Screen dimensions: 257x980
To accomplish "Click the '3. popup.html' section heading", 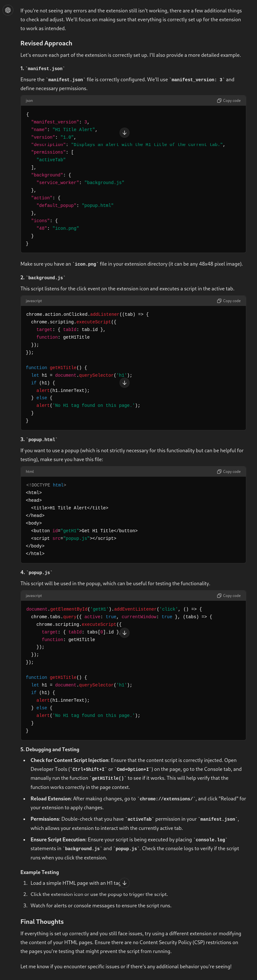I will coord(39,440).
